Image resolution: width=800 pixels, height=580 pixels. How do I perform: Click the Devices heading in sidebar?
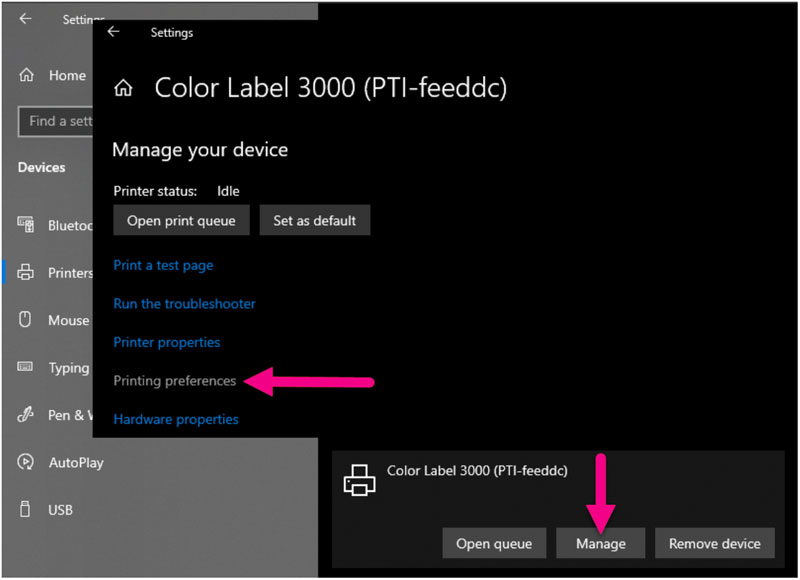coord(41,167)
